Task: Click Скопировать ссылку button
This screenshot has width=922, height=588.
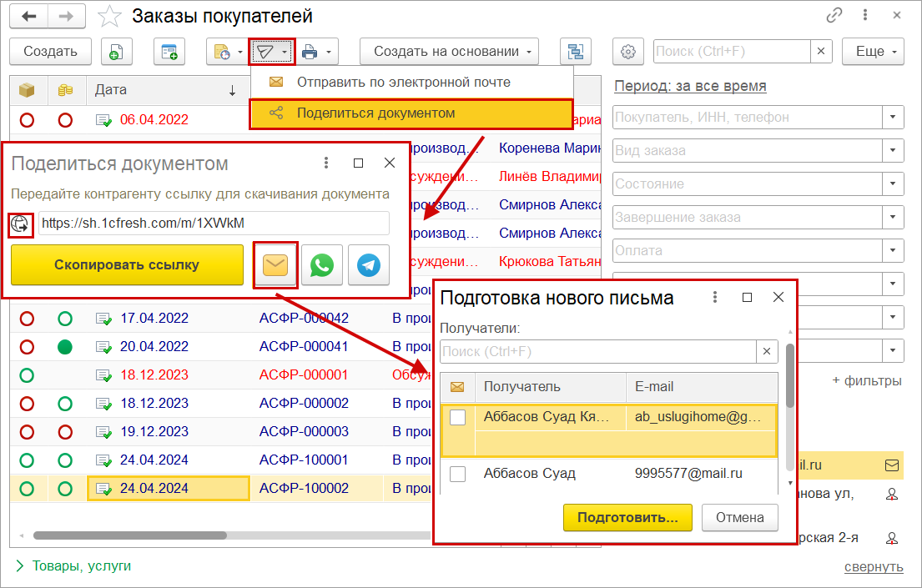Action: pyautogui.click(x=127, y=265)
